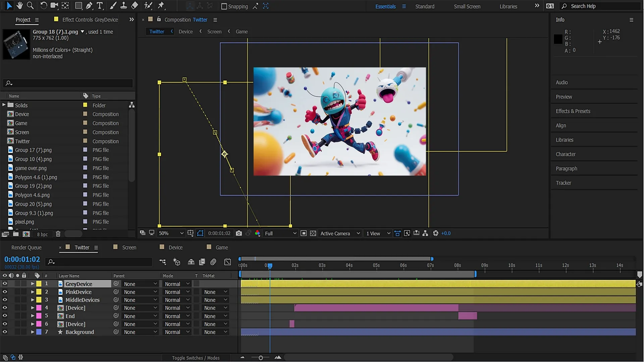Create a new folder in Project panel
Image resolution: width=644 pixels, height=362 pixels.
click(x=16, y=234)
